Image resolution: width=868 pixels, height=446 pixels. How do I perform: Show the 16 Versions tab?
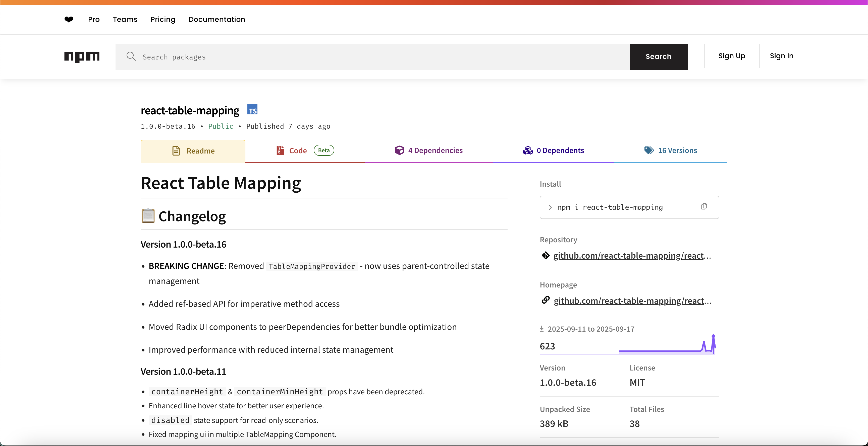[x=671, y=151]
